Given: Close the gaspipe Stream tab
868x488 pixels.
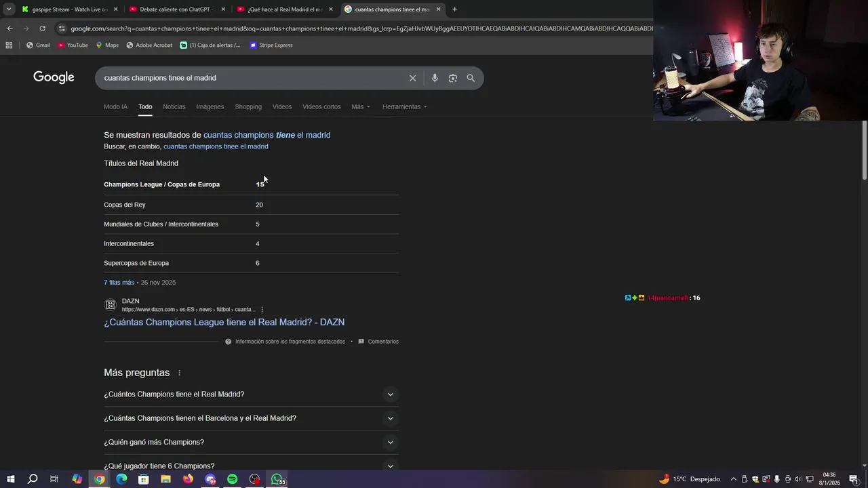Looking at the screenshot, I should [x=115, y=9].
